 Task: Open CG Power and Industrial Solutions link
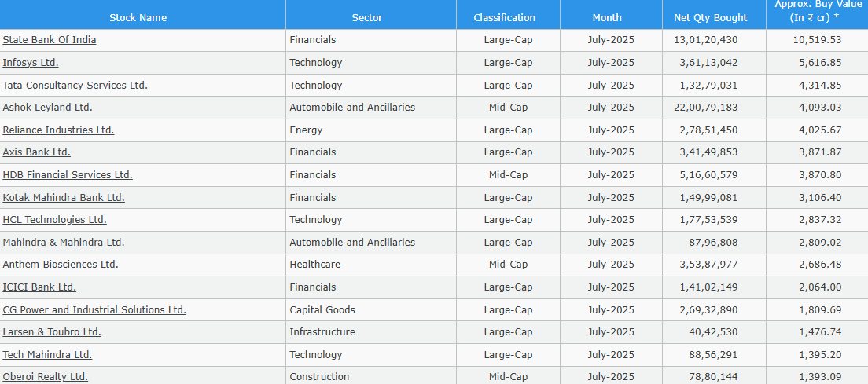coord(94,310)
